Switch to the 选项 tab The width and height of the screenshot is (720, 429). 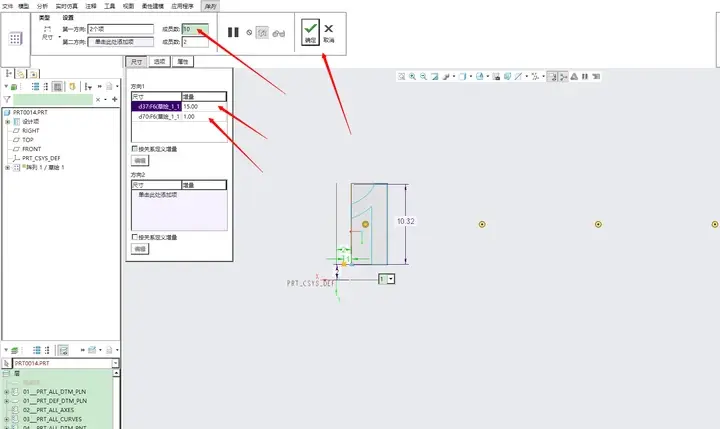159,62
